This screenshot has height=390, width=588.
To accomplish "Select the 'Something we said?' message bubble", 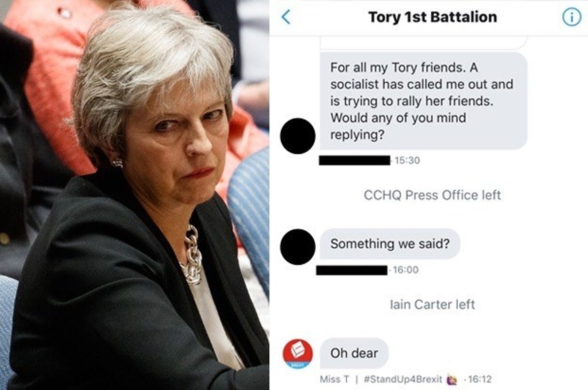I will [390, 244].
